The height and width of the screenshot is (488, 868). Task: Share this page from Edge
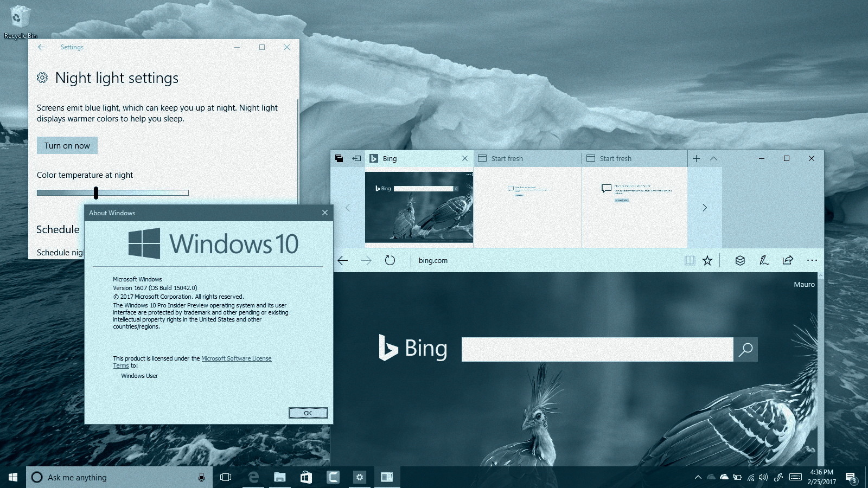tap(788, 260)
